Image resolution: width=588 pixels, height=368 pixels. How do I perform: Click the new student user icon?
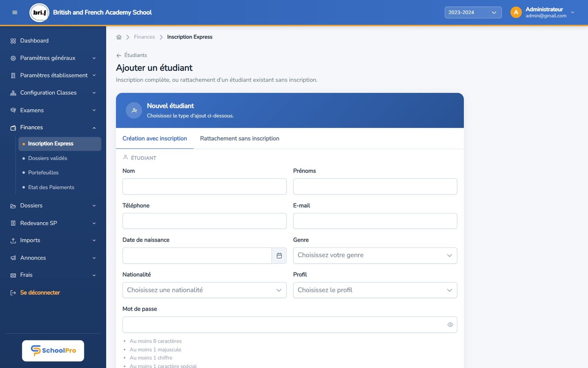134,110
